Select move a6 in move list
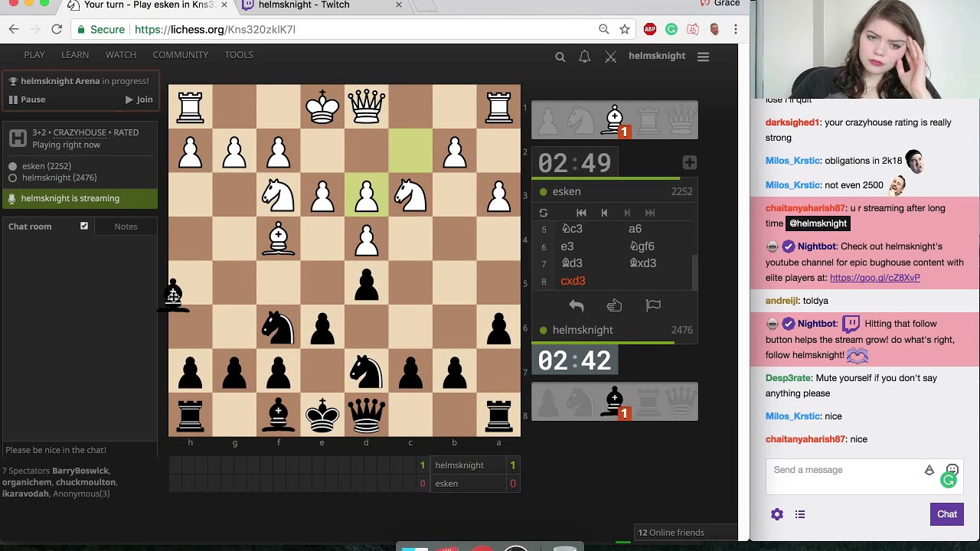This screenshot has height=551, width=980. pyautogui.click(x=635, y=229)
